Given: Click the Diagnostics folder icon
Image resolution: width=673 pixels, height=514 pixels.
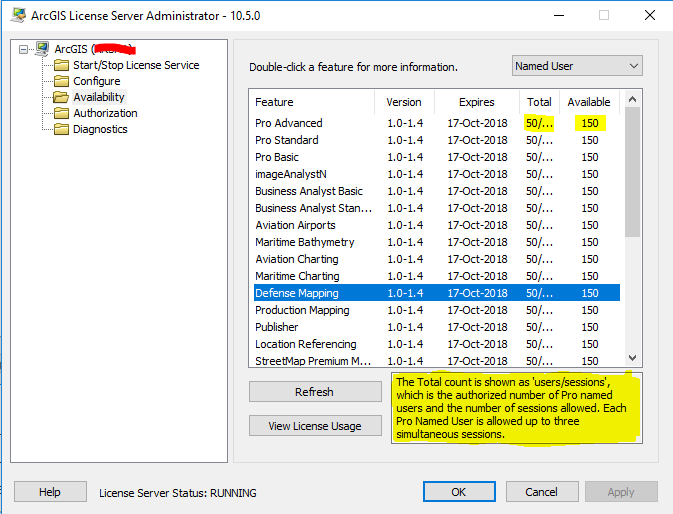Looking at the screenshot, I should pos(61,129).
